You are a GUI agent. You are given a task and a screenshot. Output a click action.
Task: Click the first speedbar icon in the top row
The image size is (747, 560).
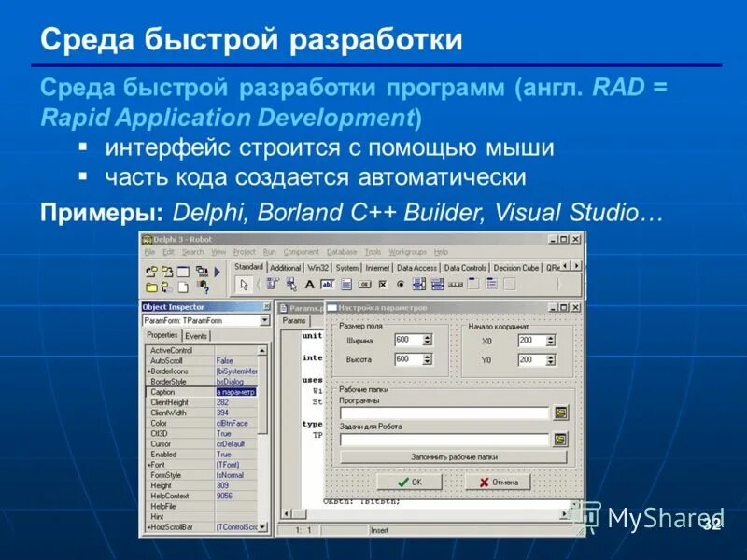click(151, 272)
